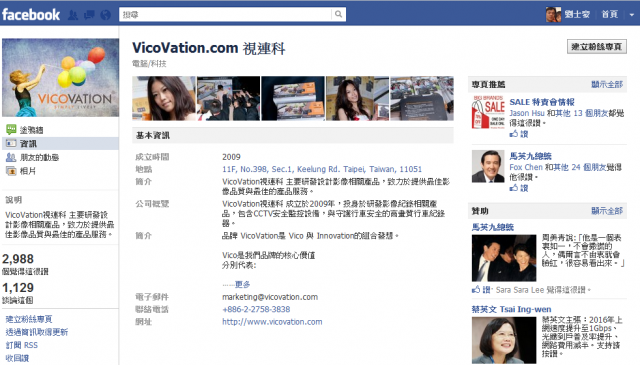Click the 電腦/科技 category text
Viewport: 640px width, 365px height.
pyautogui.click(x=149, y=64)
